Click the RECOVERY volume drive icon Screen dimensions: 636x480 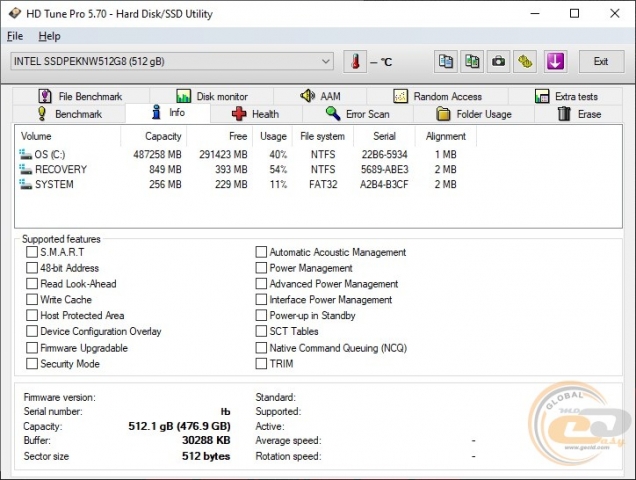[x=25, y=169]
